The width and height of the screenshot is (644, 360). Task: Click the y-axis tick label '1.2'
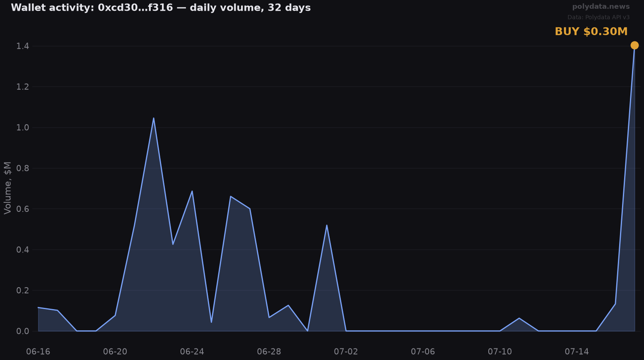point(23,87)
